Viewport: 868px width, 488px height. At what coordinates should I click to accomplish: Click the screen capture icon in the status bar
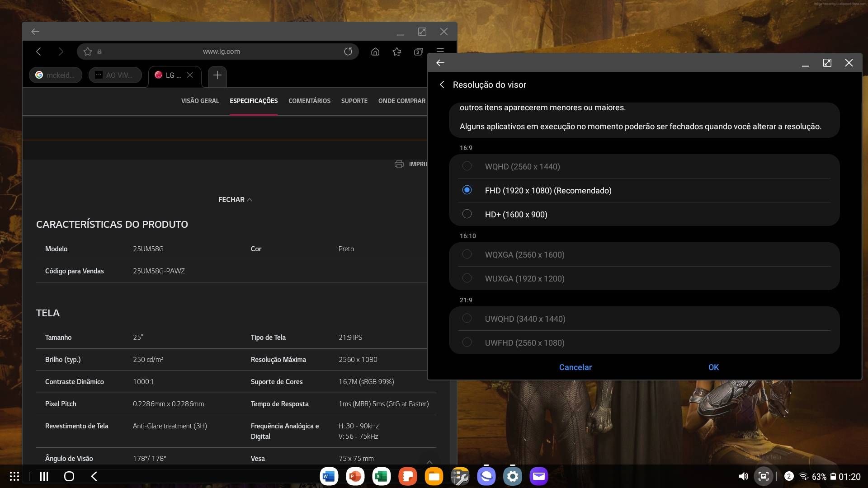(763, 476)
